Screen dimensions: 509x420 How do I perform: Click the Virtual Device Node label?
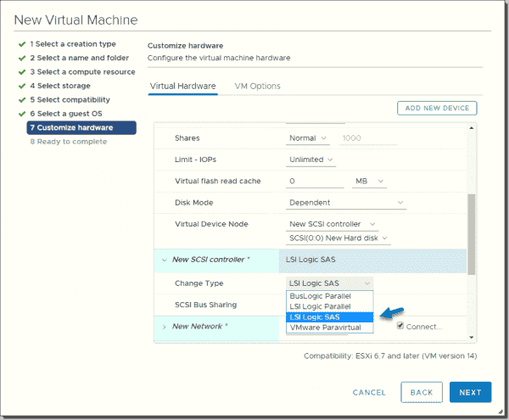[x=211, y=224]
